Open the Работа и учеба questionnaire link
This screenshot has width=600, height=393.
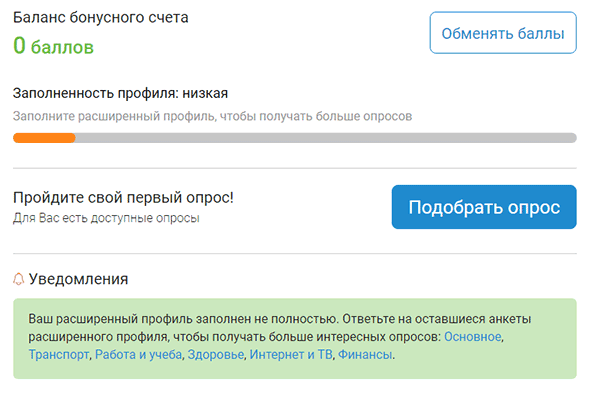[138, 354]
